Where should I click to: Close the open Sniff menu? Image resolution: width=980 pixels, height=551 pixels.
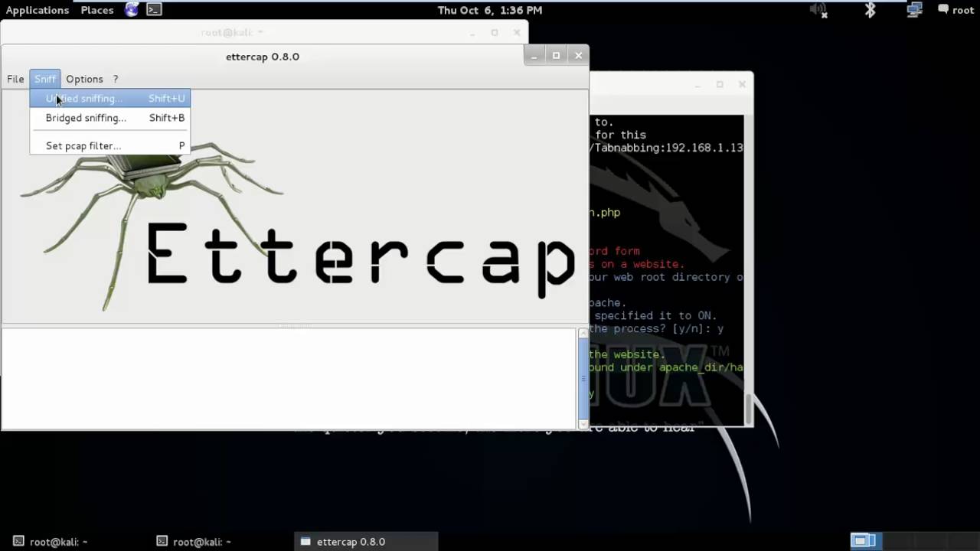pos(44,79)
